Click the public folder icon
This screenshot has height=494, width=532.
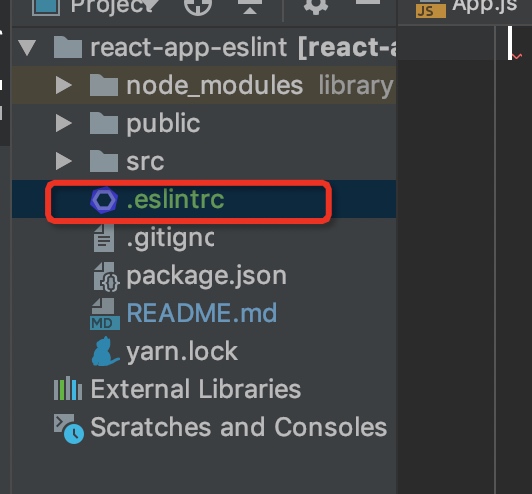pos(104,123)
